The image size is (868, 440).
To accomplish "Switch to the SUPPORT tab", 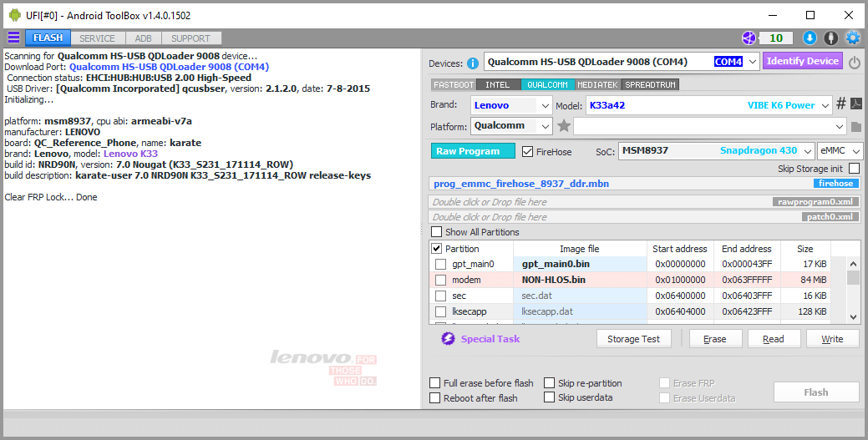I will pos(190,38).
